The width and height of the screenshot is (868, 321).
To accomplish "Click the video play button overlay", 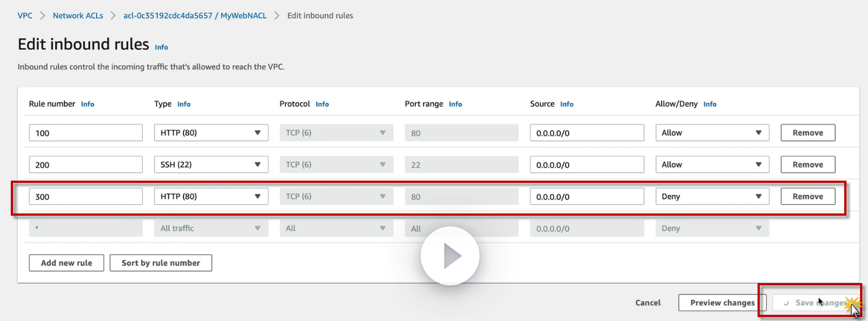I will coord(450,256).
